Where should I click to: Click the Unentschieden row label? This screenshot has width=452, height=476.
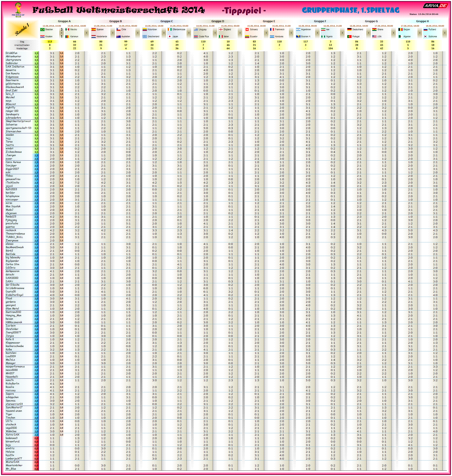(22, 45)
